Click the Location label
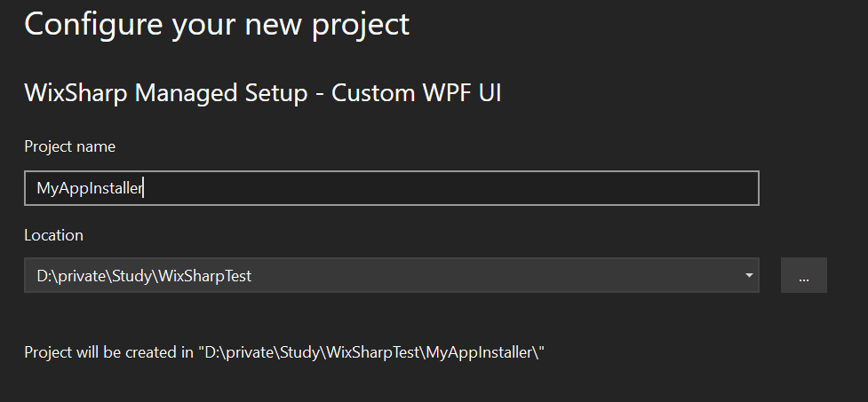This screenshot has width=868, height=402. coord(53,235)
